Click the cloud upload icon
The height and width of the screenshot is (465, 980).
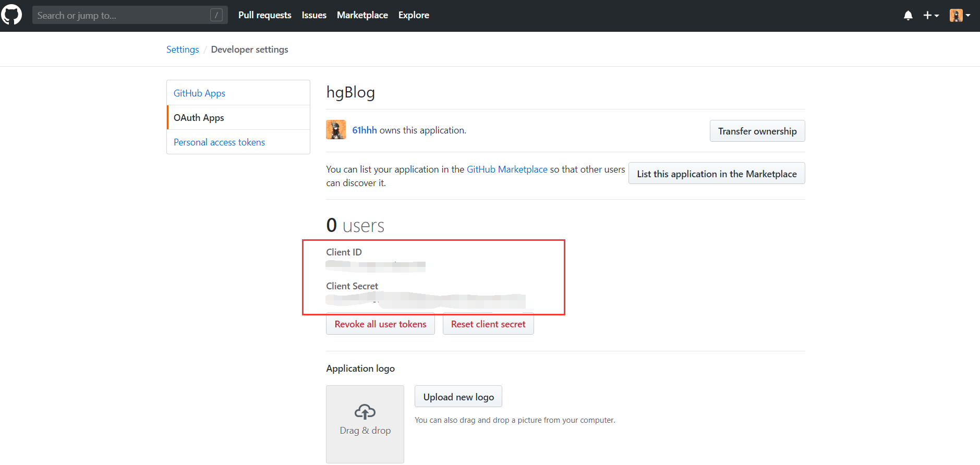point(365,412)
